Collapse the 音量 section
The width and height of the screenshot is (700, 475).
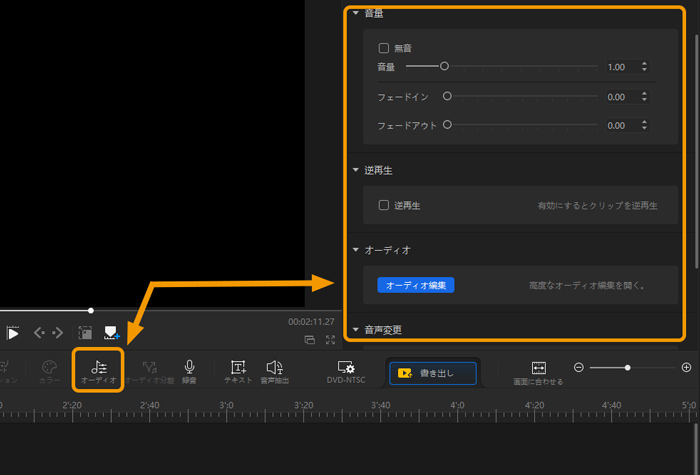point(356,13)
